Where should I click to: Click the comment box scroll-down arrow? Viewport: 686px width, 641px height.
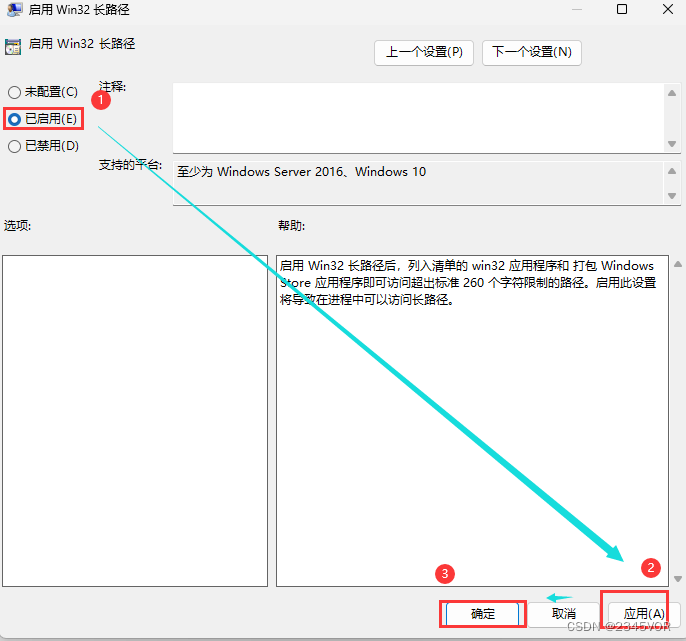672,144
